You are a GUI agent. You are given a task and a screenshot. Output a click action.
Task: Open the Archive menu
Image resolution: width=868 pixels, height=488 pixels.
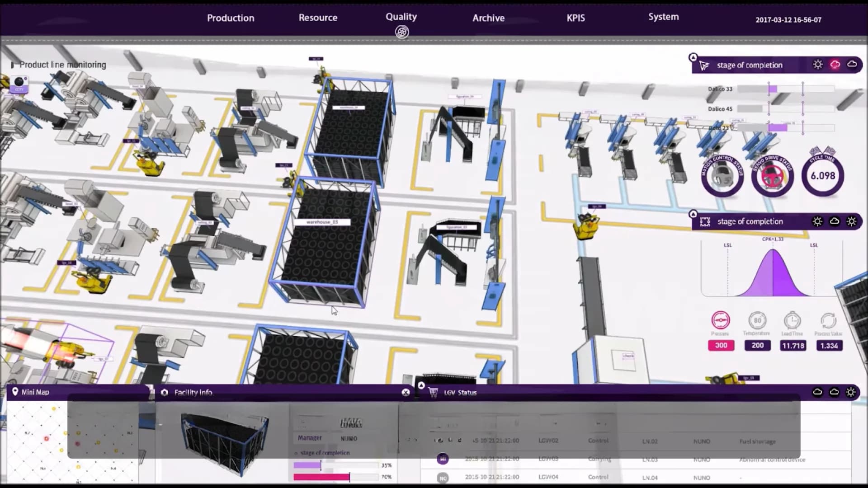point(488,18)
